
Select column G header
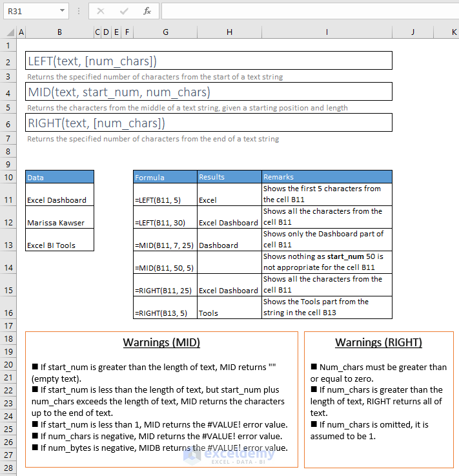pos(165,32)
